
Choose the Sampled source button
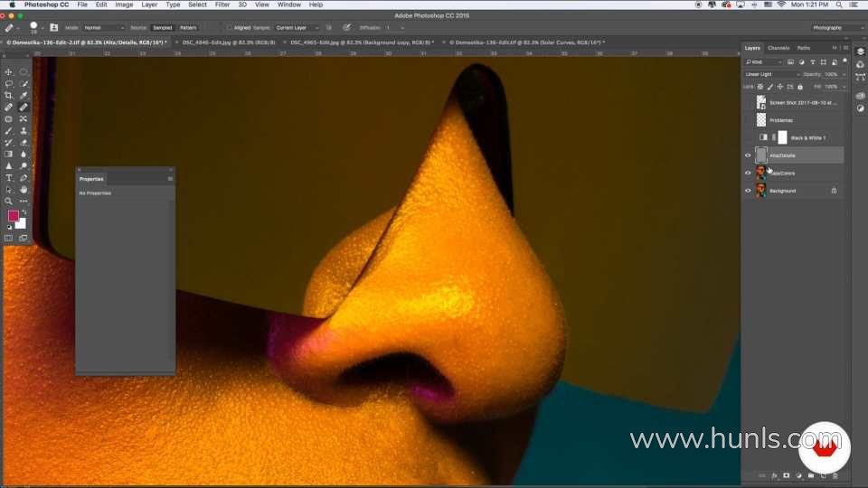163,28
